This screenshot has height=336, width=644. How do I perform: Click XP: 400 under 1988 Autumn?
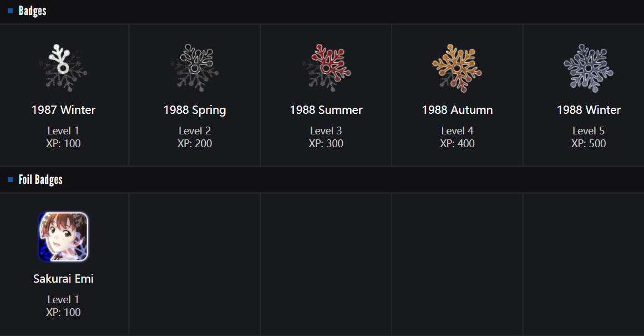pyautogui.click(x=457, y=144)
